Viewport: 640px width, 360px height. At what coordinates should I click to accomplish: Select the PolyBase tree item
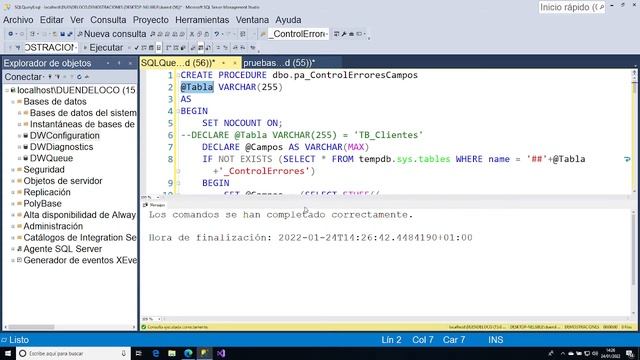pyautogui.click(x=42, y=204)
